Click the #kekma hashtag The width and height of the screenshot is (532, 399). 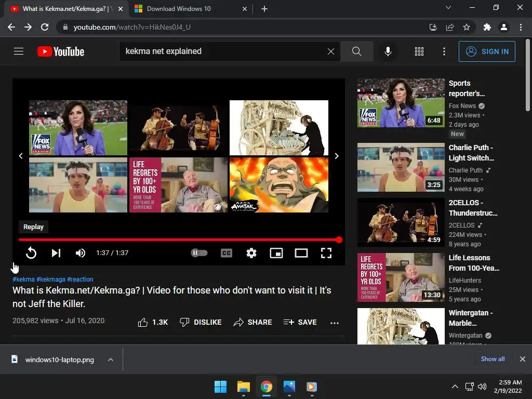(23, 279)
